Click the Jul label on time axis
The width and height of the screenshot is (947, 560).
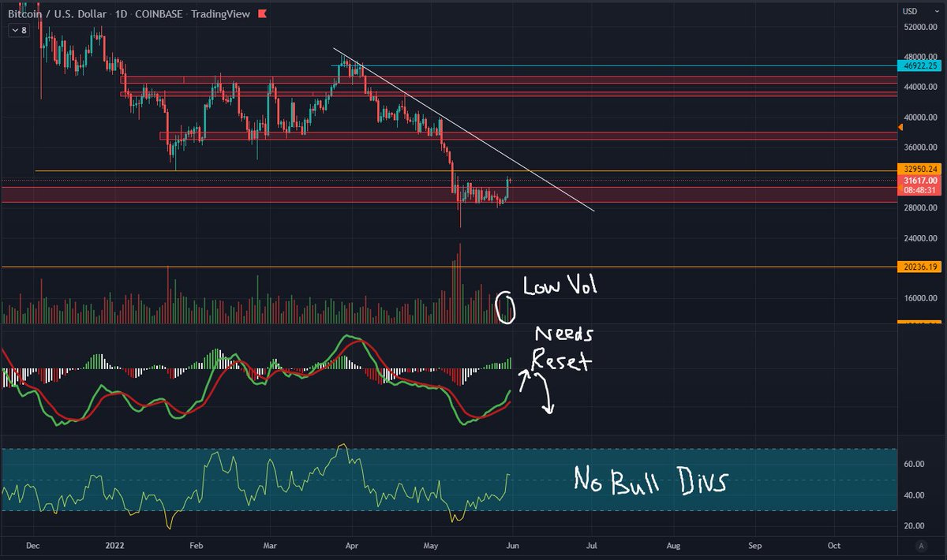tap(591, 545)
